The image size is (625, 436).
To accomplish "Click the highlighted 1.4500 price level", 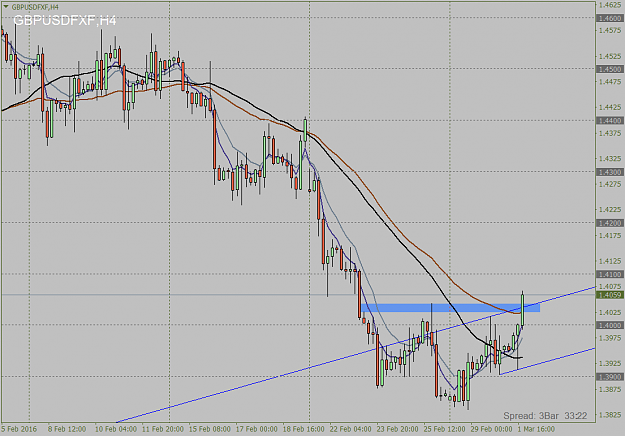I will pos(610,69).
